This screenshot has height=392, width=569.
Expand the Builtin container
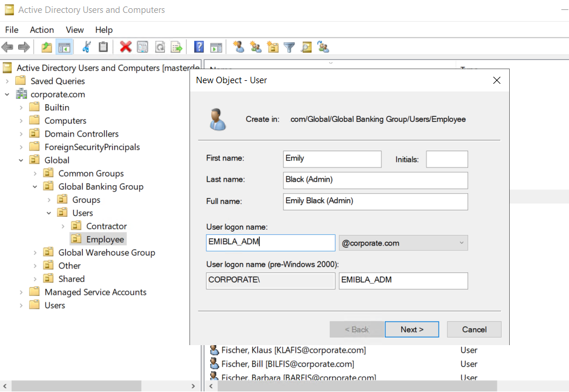click(21, 108)
